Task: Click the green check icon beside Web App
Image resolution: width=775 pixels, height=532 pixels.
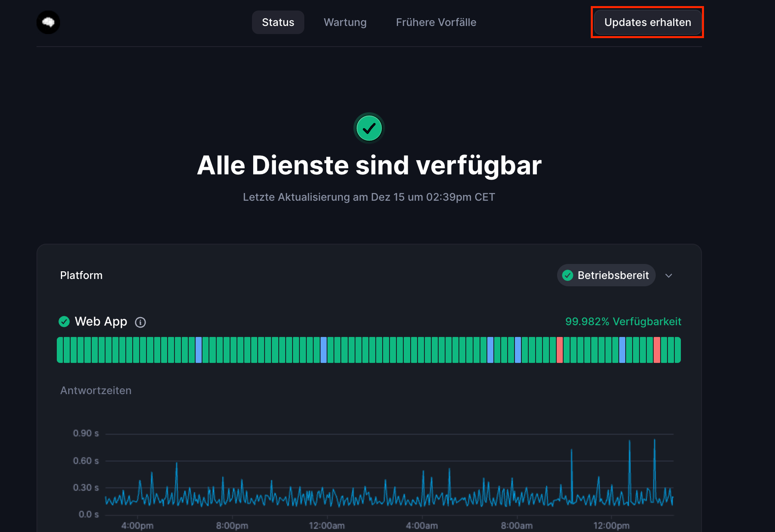Action: tap(64, 322)
